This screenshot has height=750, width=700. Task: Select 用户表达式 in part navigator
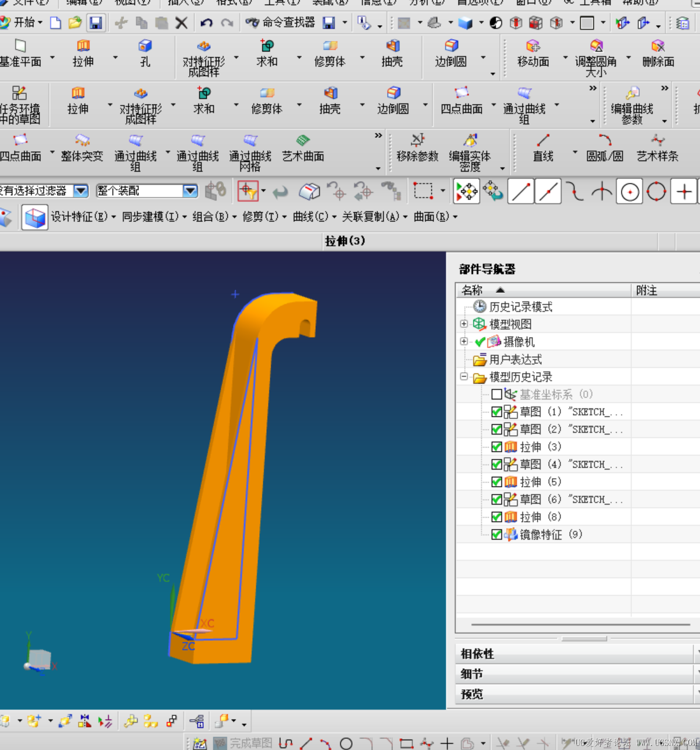click(515, 359)
